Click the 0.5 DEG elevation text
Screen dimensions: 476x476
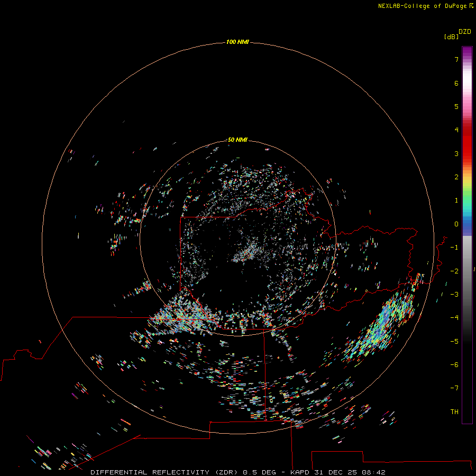pyautogui.click(x=259, y=472)
